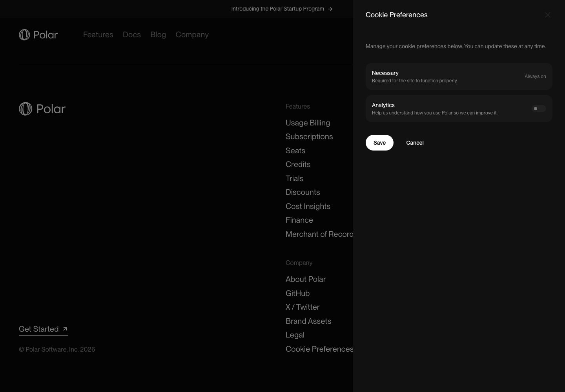Click the Cookie Preferences footer link
The image size is (565, 392).
319,349
